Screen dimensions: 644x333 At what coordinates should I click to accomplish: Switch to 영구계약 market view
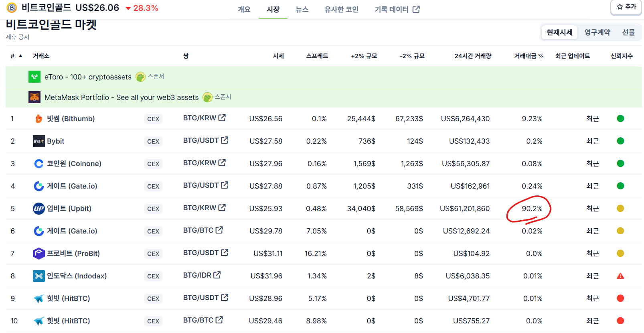point(597,32)
